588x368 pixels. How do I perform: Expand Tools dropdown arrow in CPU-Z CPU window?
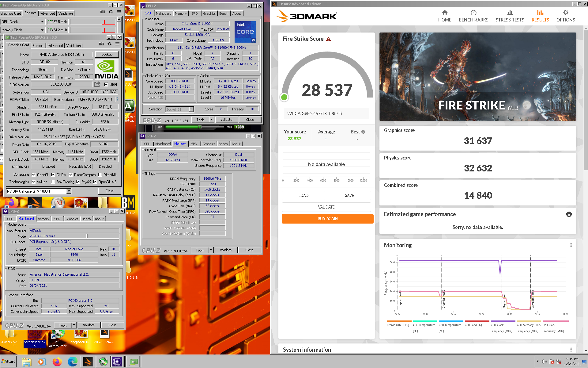click(211, 120)
